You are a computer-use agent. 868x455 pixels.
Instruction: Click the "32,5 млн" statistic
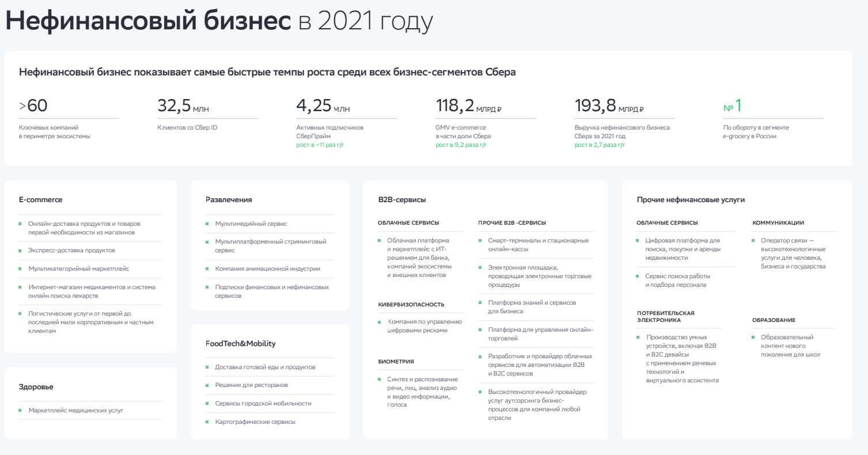point(184,106)
